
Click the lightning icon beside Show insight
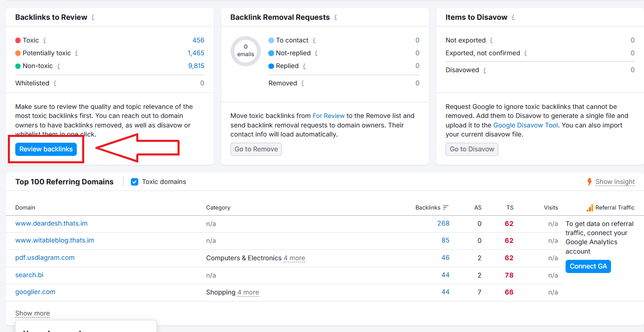pos(590,181)
